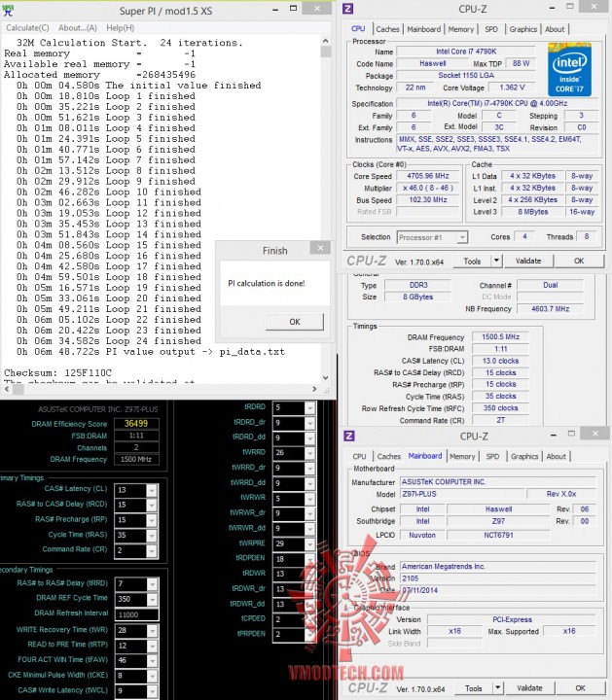
Task: Close the Finish dialog
Action: (320, 247)
